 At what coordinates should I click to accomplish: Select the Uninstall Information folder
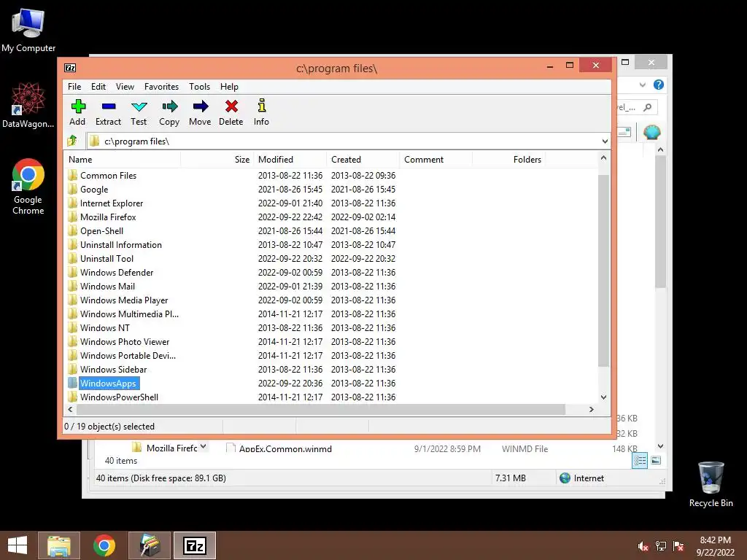tap(121, 245)
